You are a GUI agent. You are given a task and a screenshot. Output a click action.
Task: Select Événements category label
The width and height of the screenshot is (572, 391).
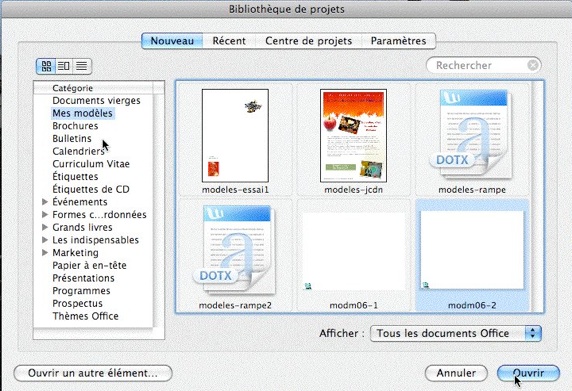pyautogui.click(x=80, y=202)
